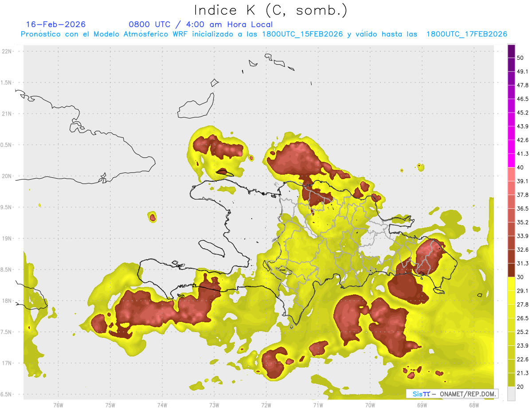
Task: Click the 50 value on the color scale
Action: [520, 58]
